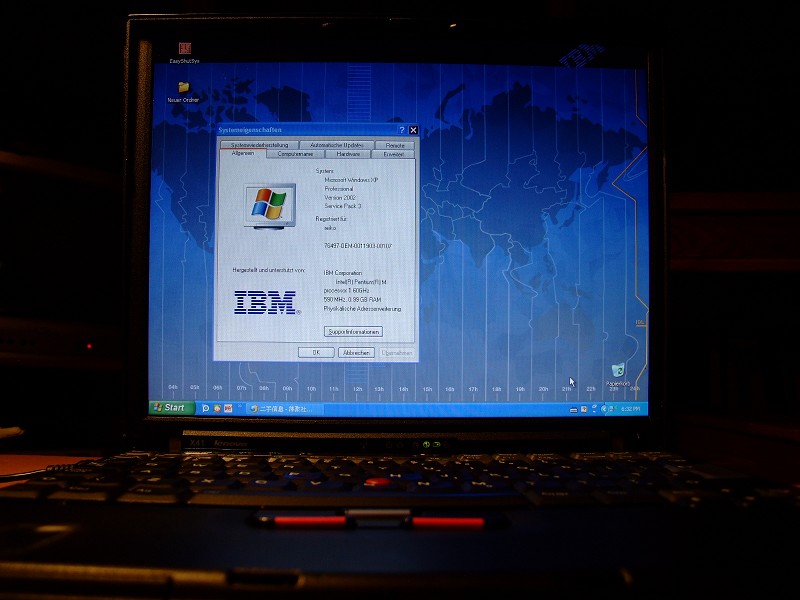Click the taskbar clock showing 6:32 PM

(631, 409)
